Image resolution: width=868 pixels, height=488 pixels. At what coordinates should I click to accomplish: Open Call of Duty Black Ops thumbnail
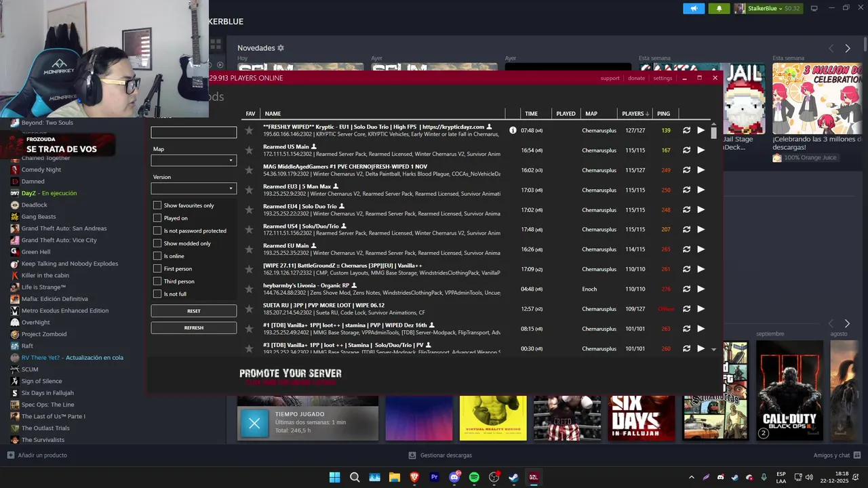point(789,390)
